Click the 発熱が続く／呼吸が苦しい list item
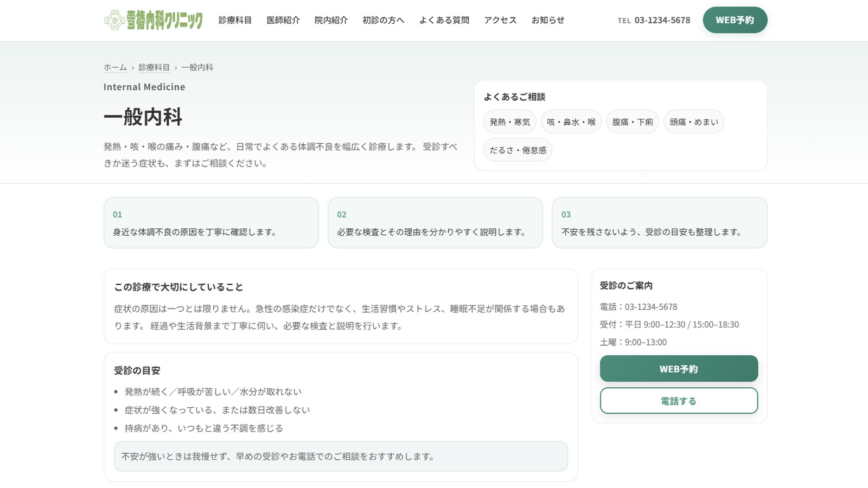This screenshot has height=488, width=868. tap(213, 391)
